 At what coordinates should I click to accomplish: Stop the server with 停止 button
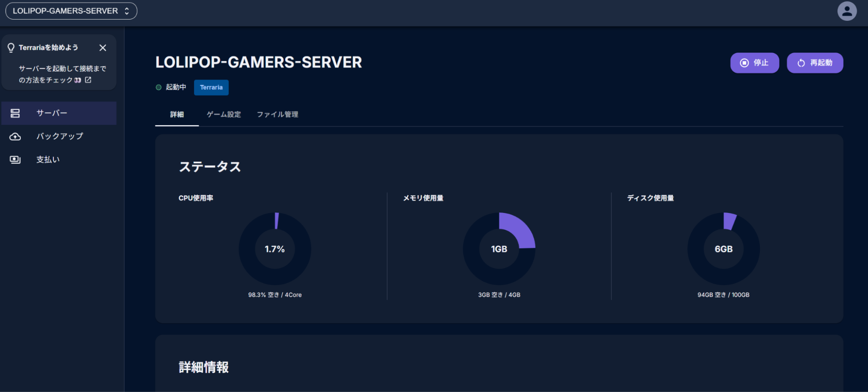coord(755,63)
